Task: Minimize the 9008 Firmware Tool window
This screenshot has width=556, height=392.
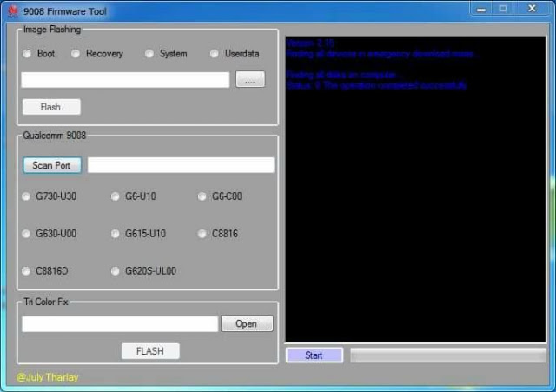Action: coord(481,9)
